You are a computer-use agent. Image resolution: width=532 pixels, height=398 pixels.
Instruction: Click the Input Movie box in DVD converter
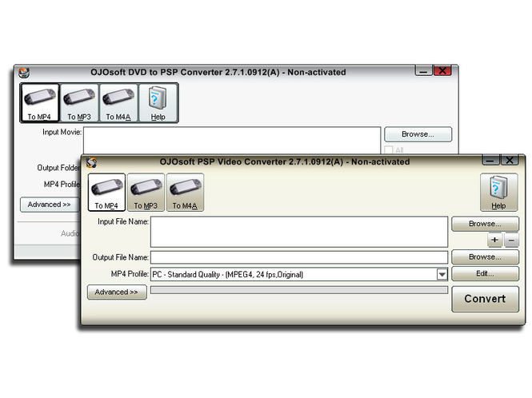coord(232,141)
